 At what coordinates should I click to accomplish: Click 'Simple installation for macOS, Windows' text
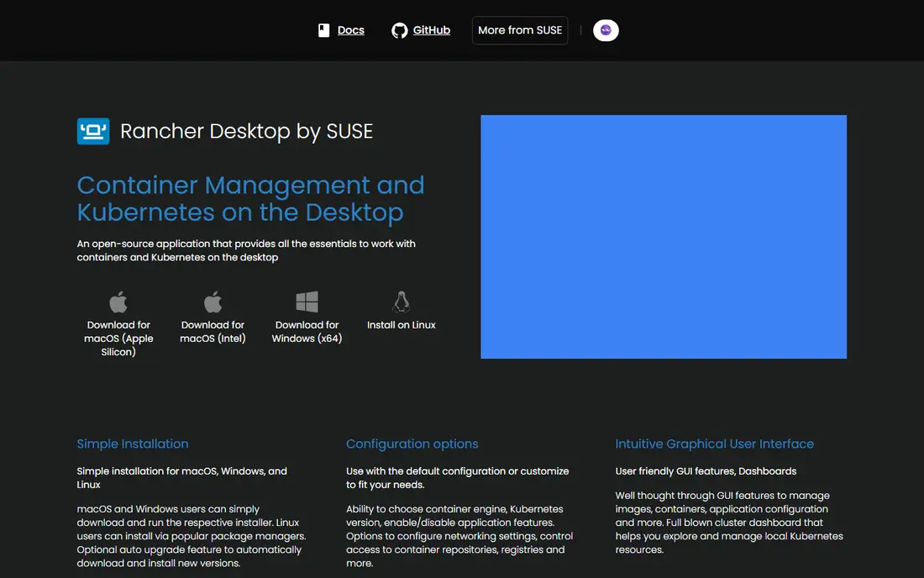[181, 478]
